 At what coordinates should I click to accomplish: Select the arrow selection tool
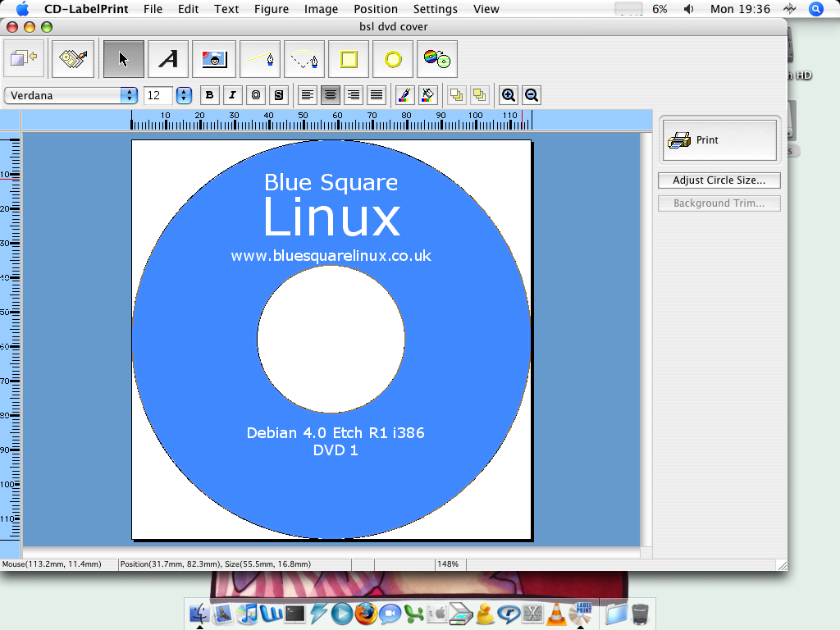point(124,59)
